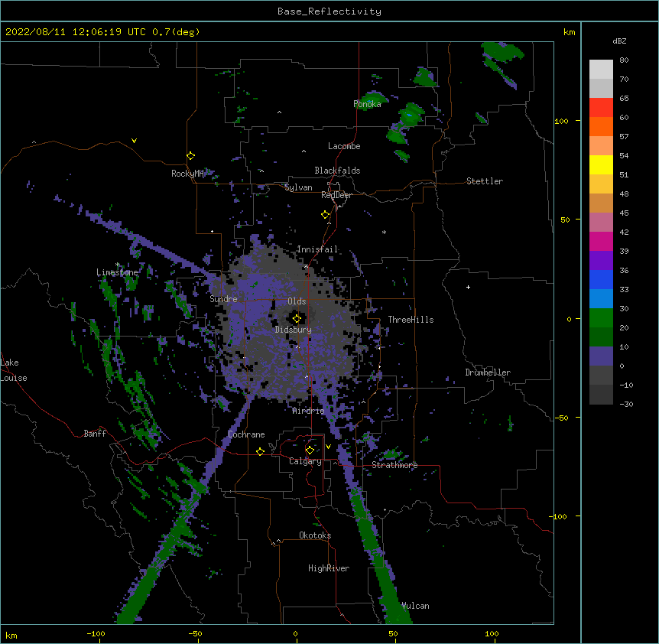Click the white asterisk marker east of Innisfail

[384, 232]
